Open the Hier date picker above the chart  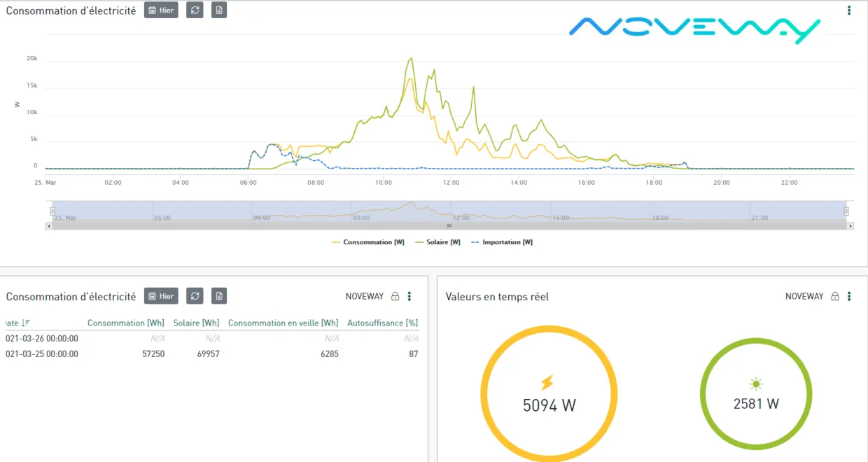point(161,10)
